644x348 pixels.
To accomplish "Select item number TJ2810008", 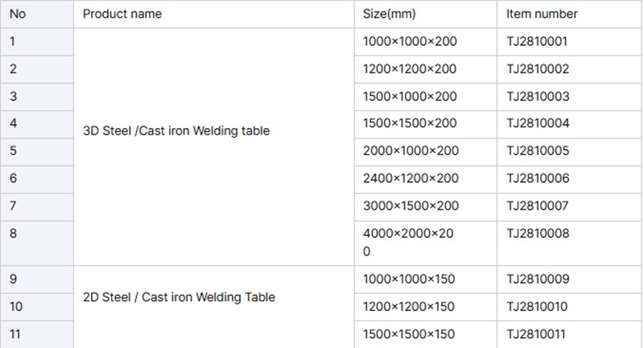I will 538,234.
